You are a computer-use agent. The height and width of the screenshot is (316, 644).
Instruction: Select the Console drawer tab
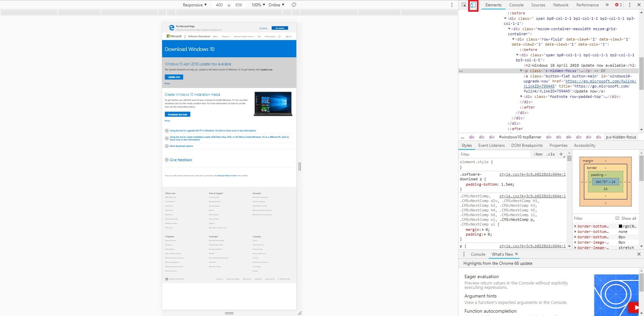(478, 254)
